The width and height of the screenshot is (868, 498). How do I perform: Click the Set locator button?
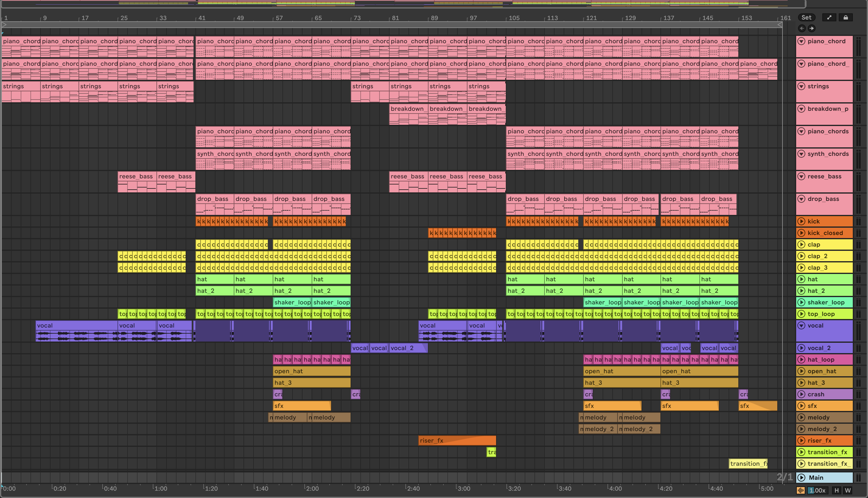pyautogui.click(x=806, y=17)
